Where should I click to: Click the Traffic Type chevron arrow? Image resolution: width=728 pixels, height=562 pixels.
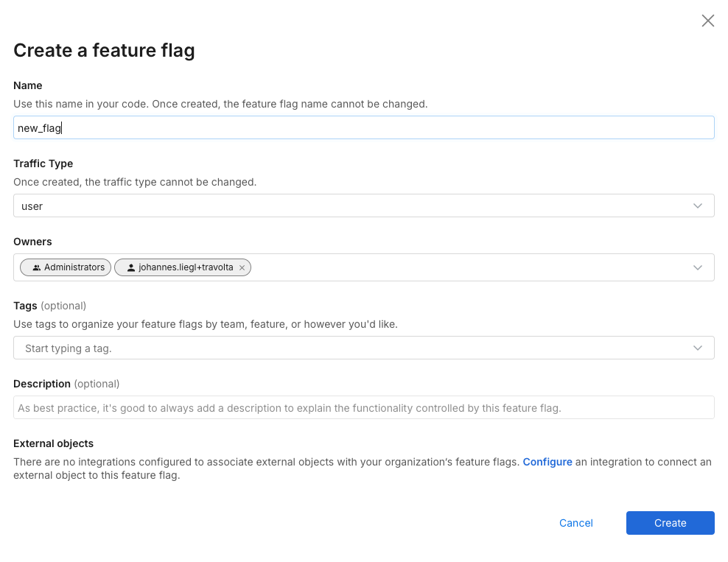coord(697,206)
